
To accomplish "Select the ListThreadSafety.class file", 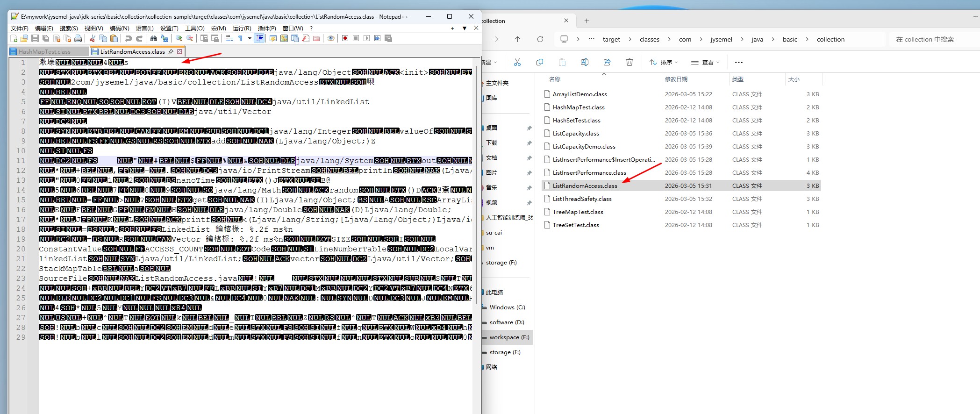I will tap(582, 199).
